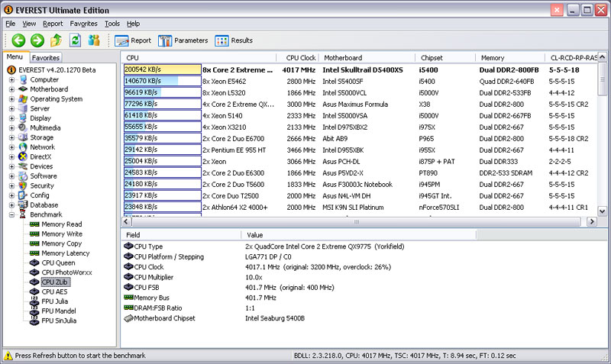This screenshot has width=611, height=364.
Task: Sort by CPU Clock column header
Action: point(301,57)
